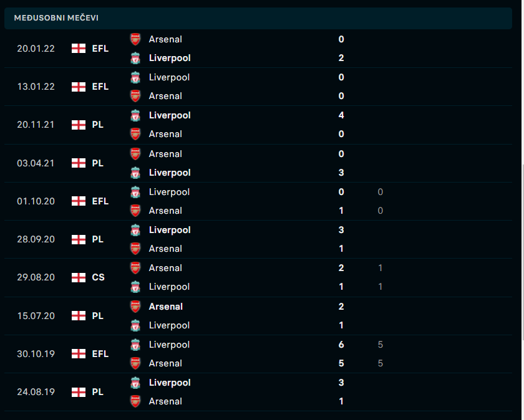Click Arsenal crest in 20.01.22 match
This screenshot has height=420, width=524.
point(135,39)
